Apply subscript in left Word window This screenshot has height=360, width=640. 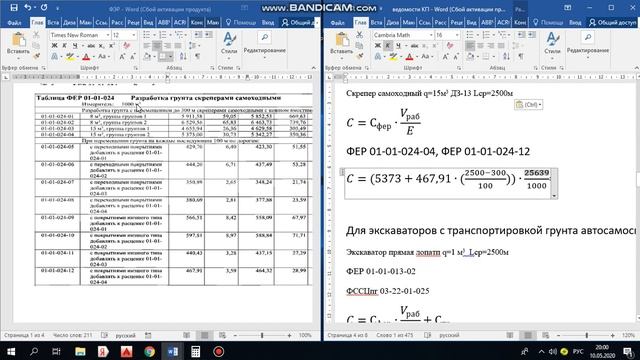pos(102,46)
